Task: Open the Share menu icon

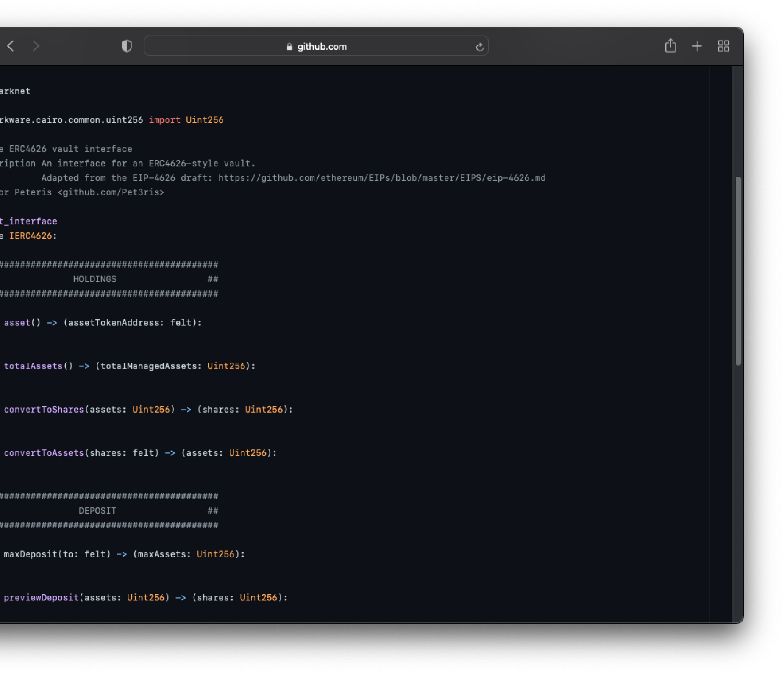Action: pyautogui.click(x=670, y=45)
